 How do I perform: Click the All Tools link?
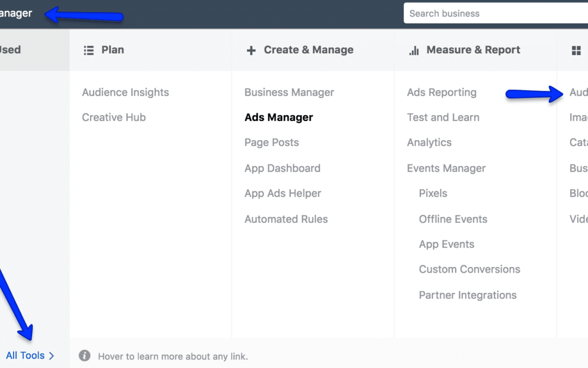pos(25,355)
